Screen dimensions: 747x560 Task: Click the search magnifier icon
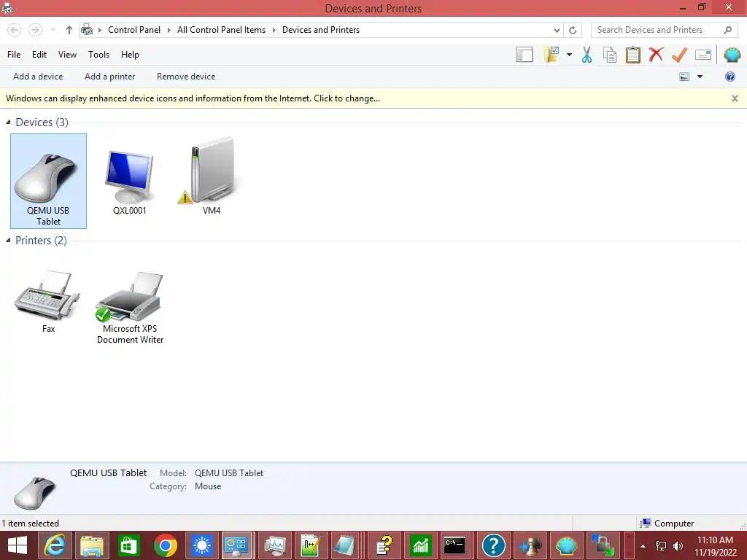click(727, 30)
